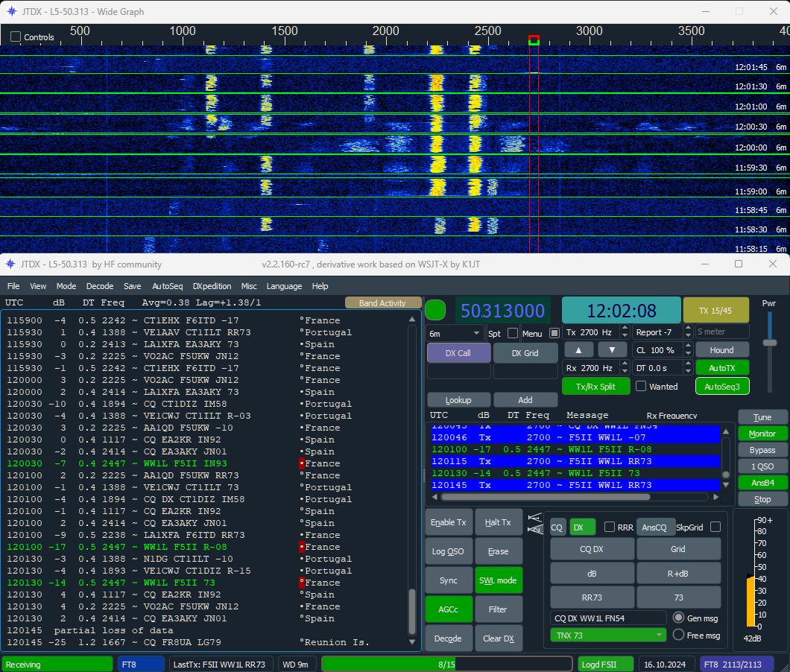Click the Tune button
Viewport: 790px width, 672px height.
pos(762,416)
